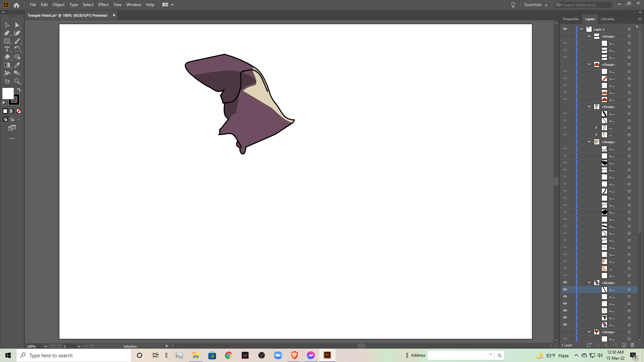Screen dimensions: 644x362
Task: Select the Artboard tool
Action: [x=7, y=81]
